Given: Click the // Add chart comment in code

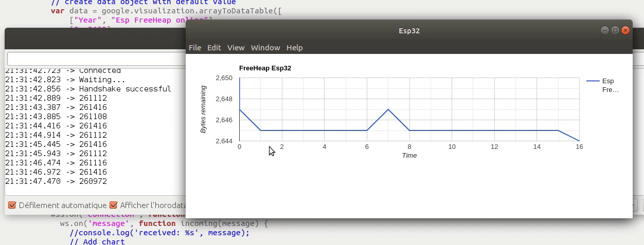Looking at the screenshot, I should point(97,241).
